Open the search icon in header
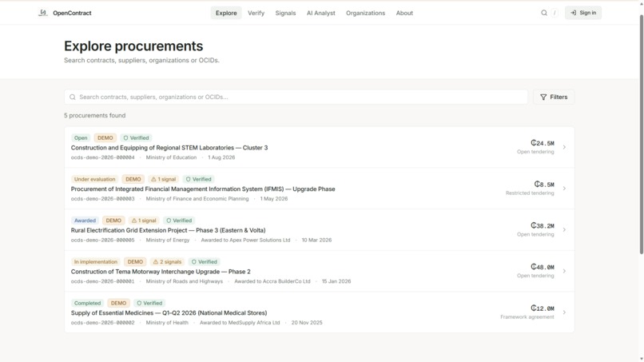 544,13
